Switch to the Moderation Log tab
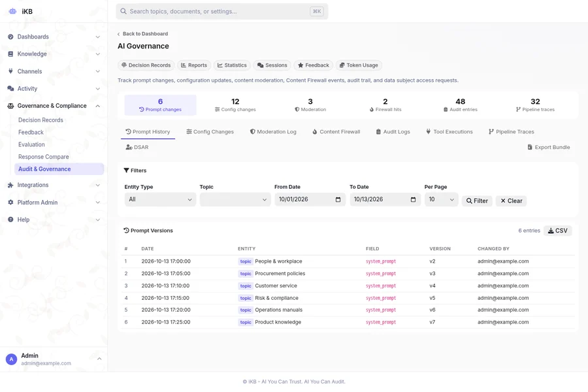 273,132
